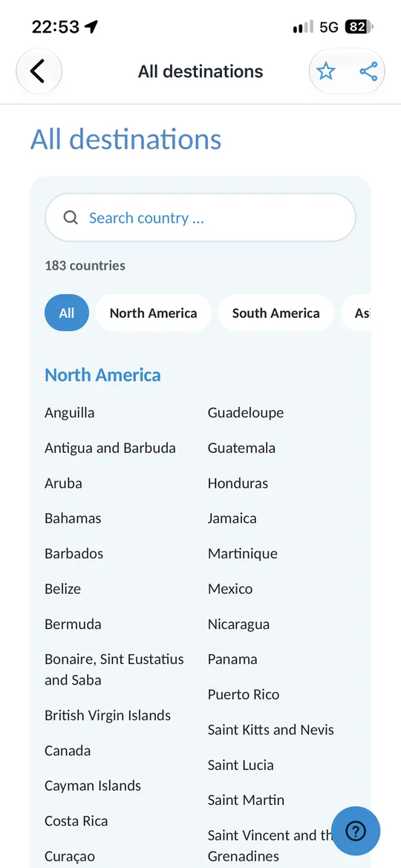Tap the location arrow in status bar
The width and height of the screenshot is (401, 868).
pos(91,27)
